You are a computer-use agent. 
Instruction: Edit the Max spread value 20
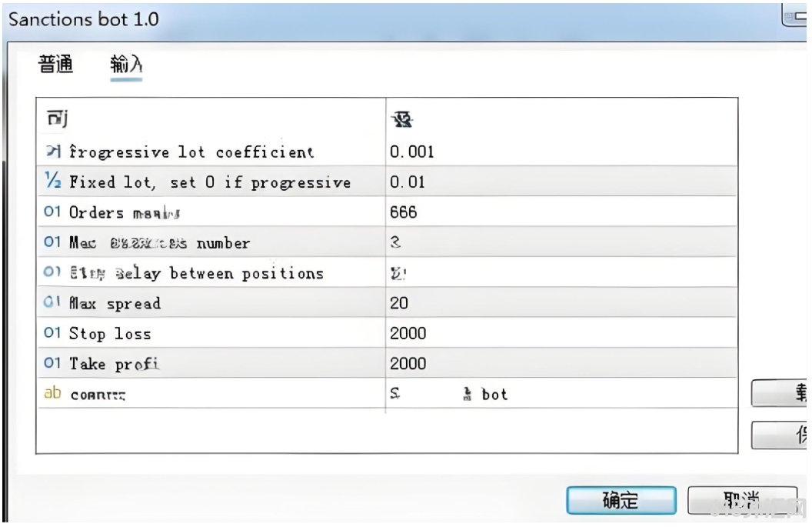[x=561, y=302]
